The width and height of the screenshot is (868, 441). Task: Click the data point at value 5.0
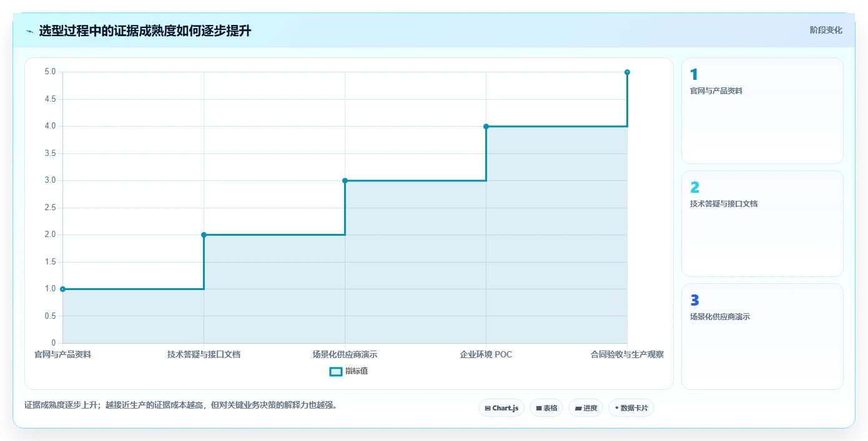pyautogui.click(x=627, y=72)
